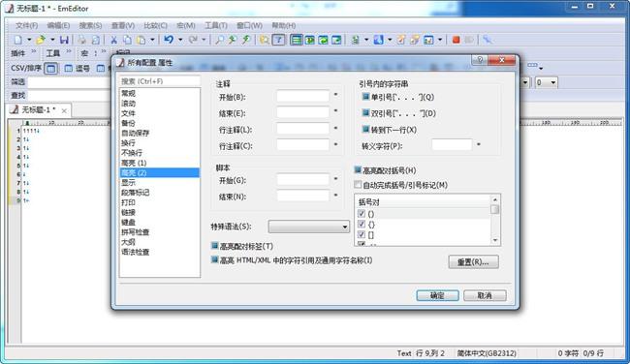Screen dimensions: 630x364
Task: Click the 确定 button
Action: click(x=437, y=295)
